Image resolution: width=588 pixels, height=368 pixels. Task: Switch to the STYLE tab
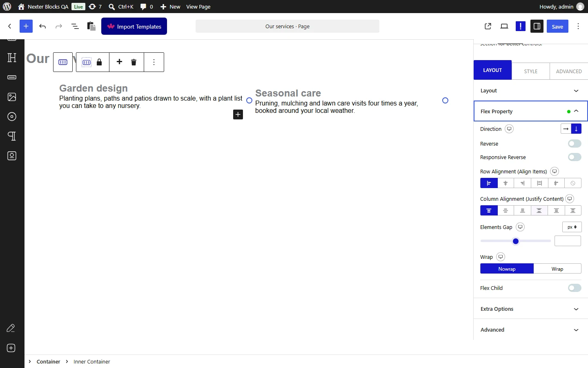pos(531,71)
